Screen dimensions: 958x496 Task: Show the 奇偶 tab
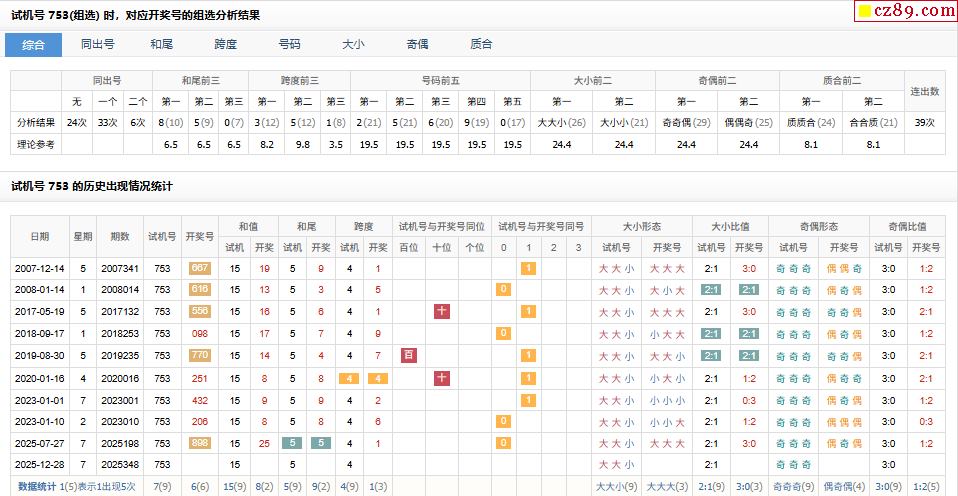417,44
